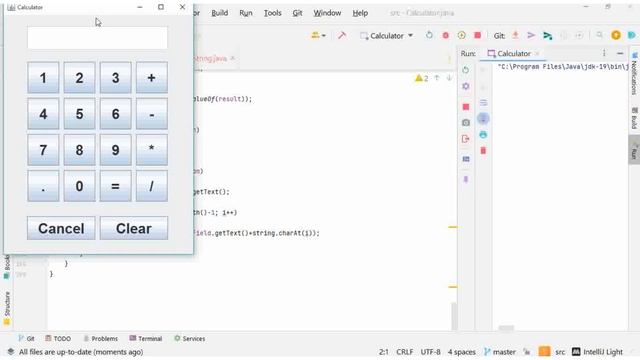640x360 pixels.
Task: Click the multiply asterisk calculator button
Action: (x=151, y=150)
